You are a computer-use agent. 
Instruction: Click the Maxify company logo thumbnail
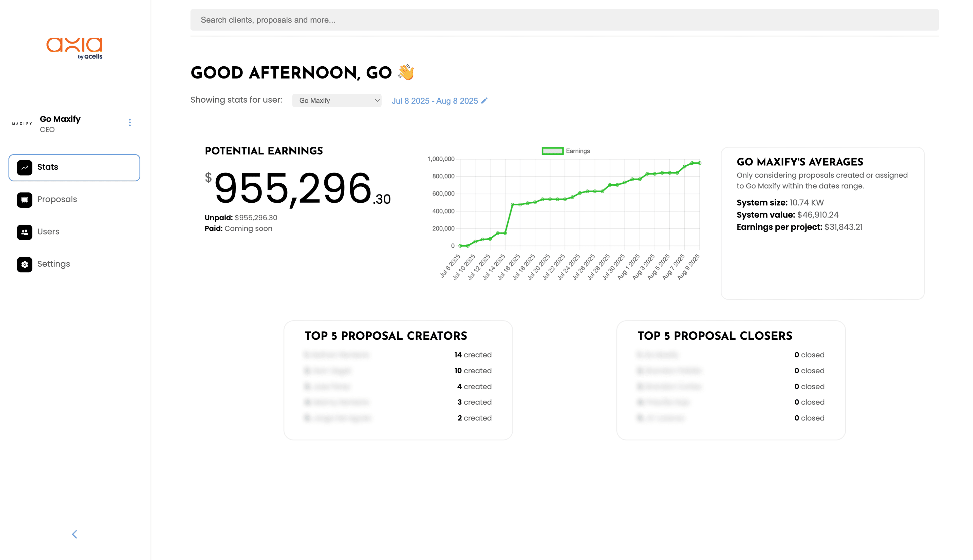(x=22, y=123)
